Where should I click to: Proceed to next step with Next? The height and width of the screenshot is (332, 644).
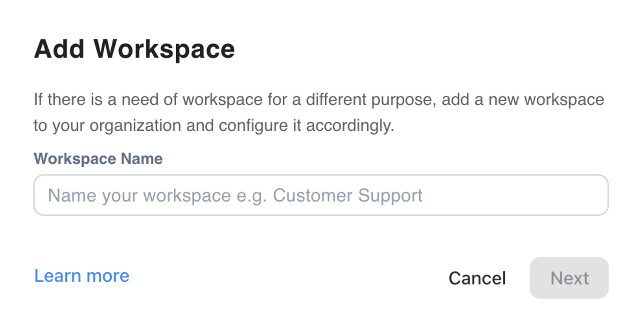pos(569,278)
